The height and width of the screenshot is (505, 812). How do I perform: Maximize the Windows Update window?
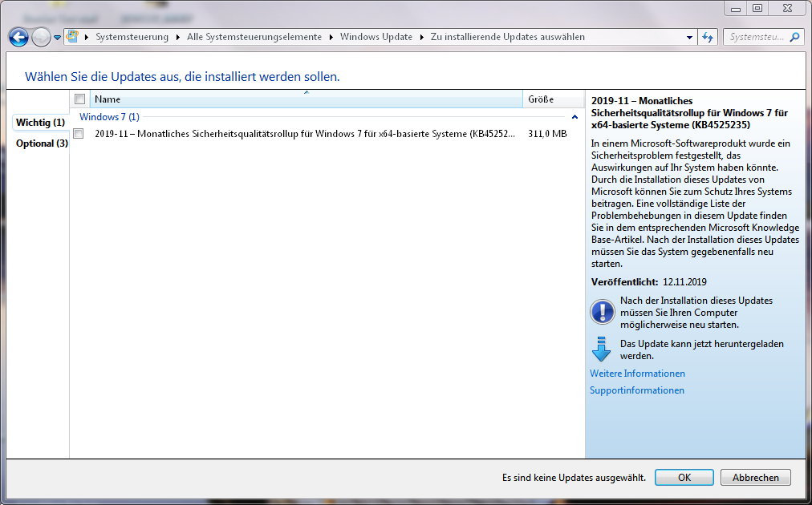pyautogui.click(x=757, y=8)
